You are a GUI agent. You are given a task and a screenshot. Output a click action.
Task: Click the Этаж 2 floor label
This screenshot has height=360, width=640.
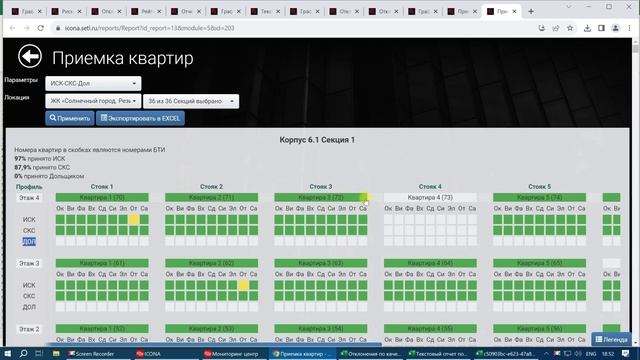(29, 329)
